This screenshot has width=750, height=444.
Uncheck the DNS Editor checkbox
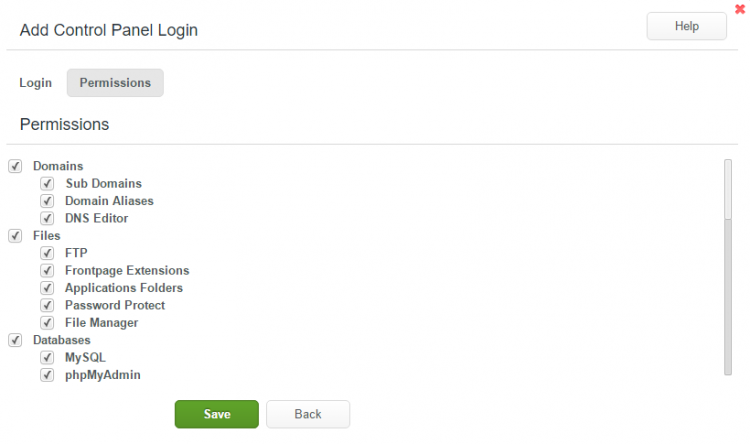point(47,218)
